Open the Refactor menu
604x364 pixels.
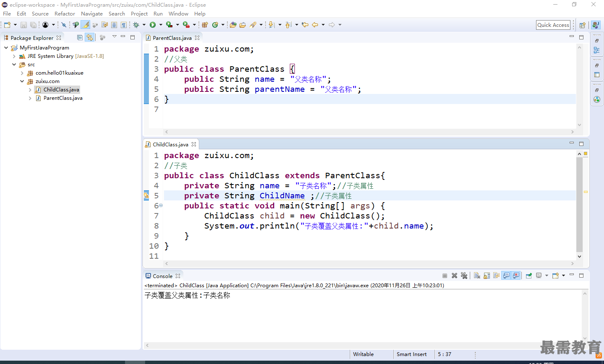[x=65, y=13]
